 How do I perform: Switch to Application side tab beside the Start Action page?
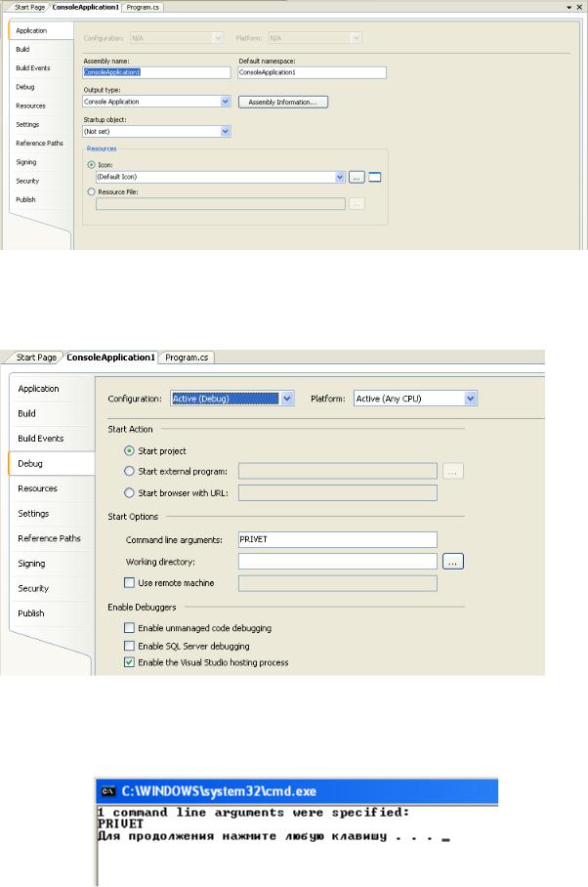pyautogui.click(x=38, y=389)
